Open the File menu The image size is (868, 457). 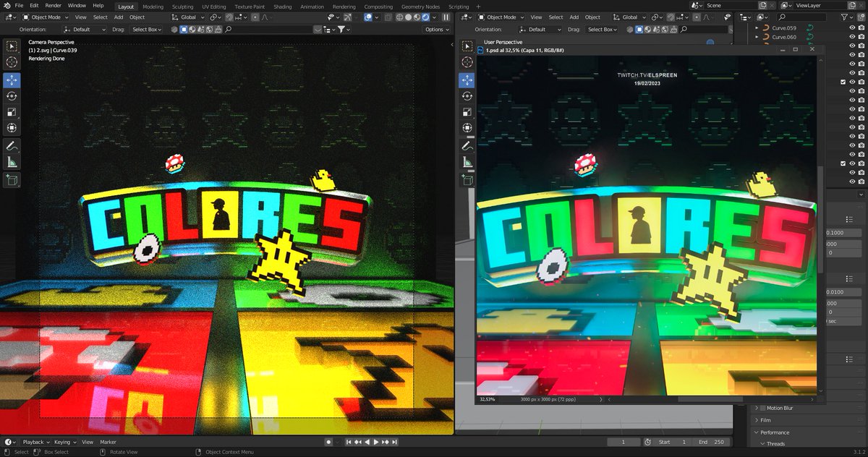coord(19,5)
